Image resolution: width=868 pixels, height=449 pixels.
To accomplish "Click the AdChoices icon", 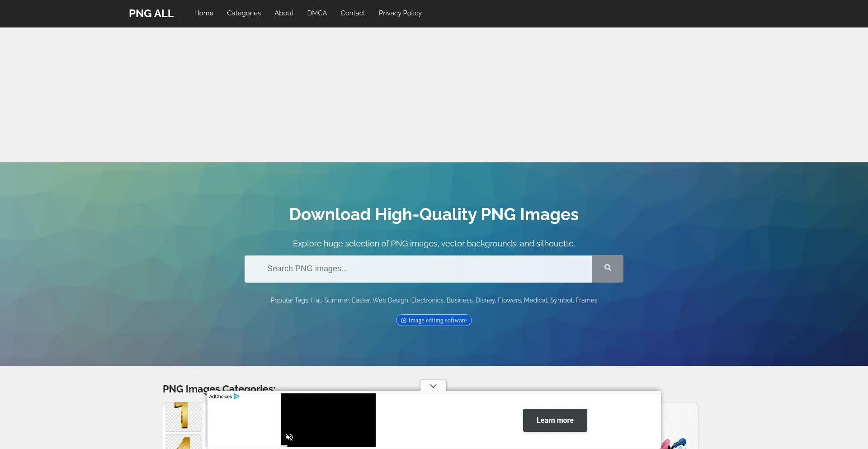I will pyautogui.click(x=236, y=397).
